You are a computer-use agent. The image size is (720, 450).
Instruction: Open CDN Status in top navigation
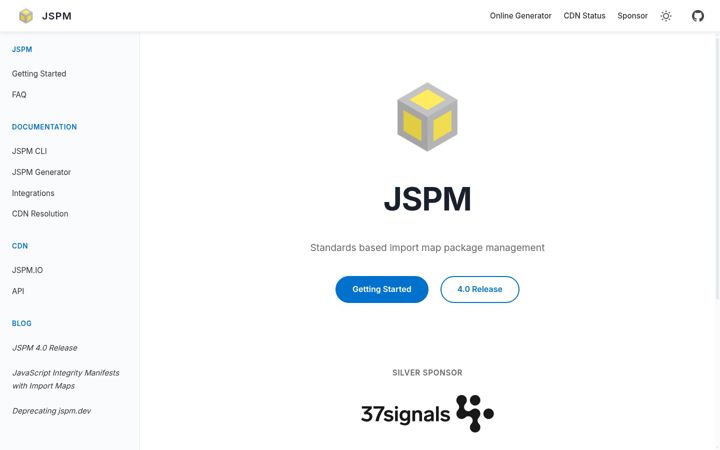[584, 16]
